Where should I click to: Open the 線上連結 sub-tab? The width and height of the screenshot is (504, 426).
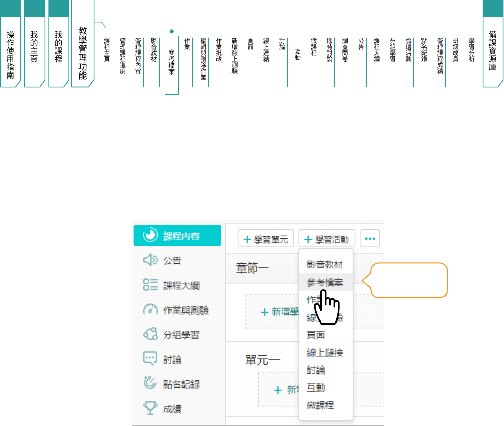click(266, 62)
